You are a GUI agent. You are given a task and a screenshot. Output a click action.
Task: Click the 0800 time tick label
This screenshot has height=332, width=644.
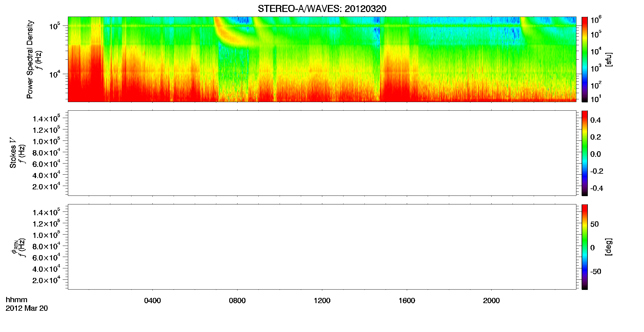(x=237, y=301)
